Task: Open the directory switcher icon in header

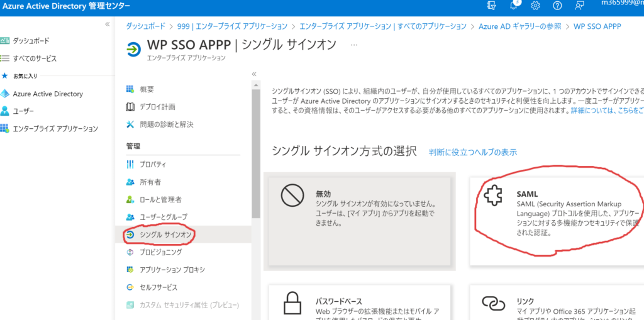Action: click(491, 6)
